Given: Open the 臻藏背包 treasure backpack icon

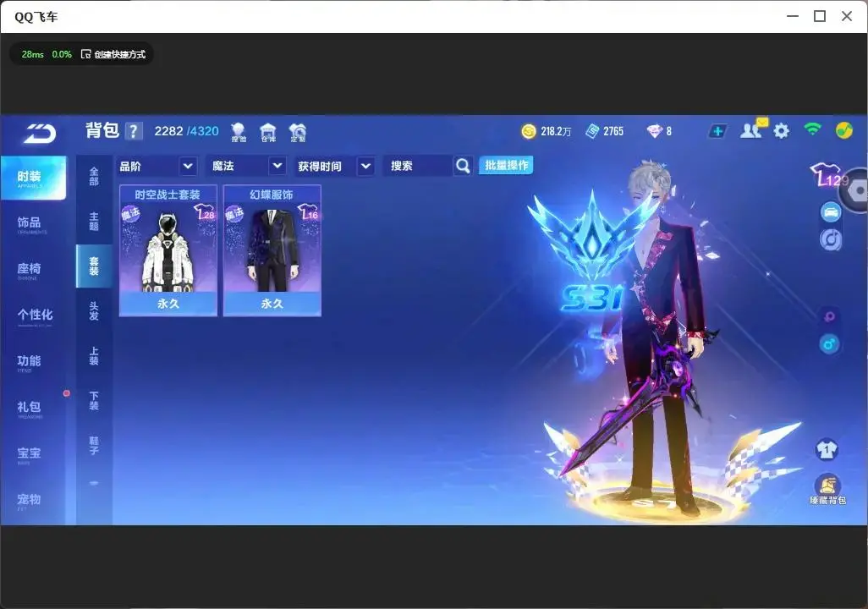Looking at the screenshot, I should (x=827, y=490).
